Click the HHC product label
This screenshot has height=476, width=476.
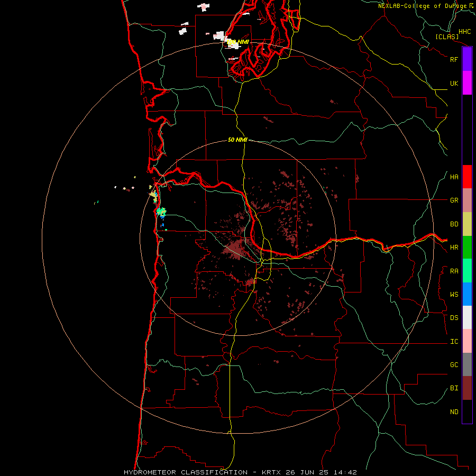[x=464, y=32]
